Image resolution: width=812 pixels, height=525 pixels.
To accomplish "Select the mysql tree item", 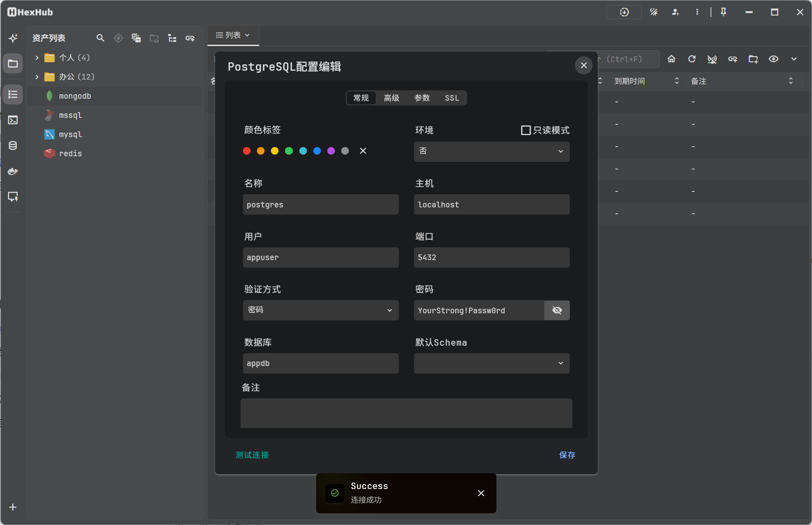I will click(x=114, y=135).
